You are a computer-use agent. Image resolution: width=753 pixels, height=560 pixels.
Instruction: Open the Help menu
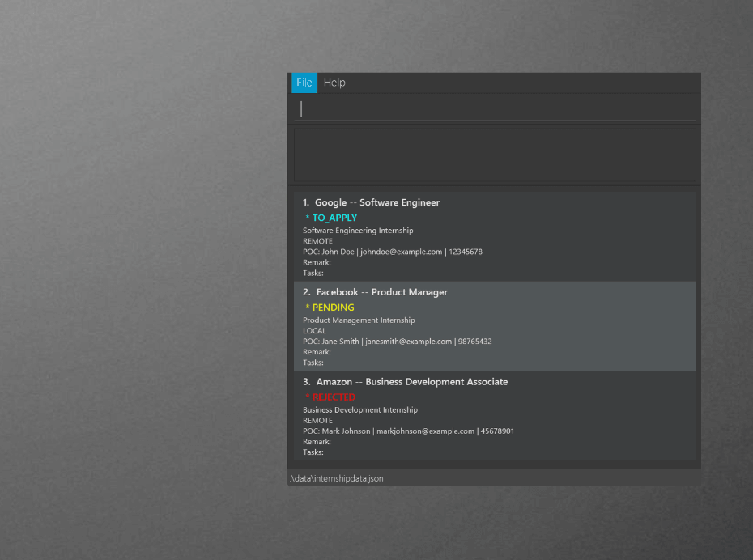[x=334, y=83]
